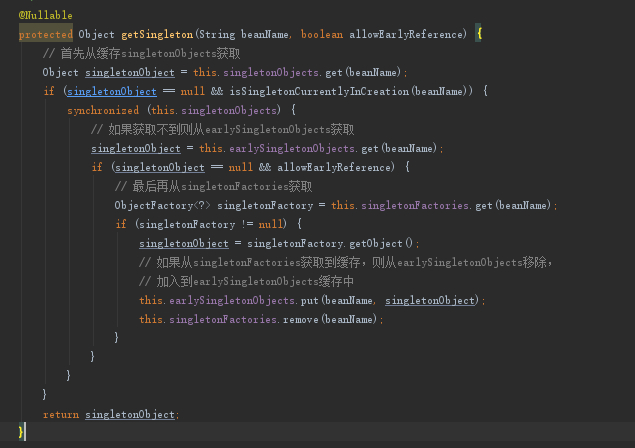
Task: Click singletonObject in the return statement
Action: point(130,414)
